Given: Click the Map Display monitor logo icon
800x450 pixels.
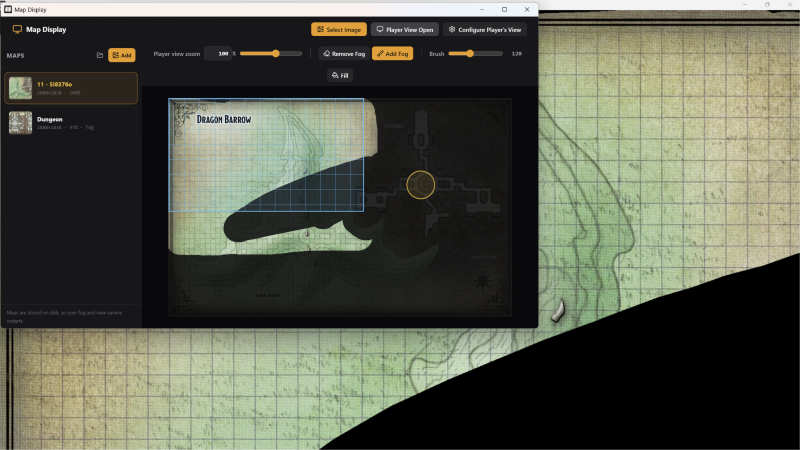Looking at the screenshot, I should coord(17,30).
